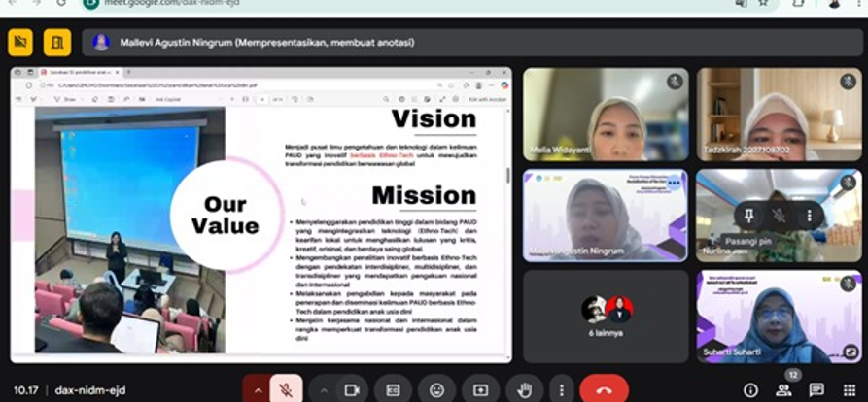Open audio settings arrow beside microphone

click(258, 389)
